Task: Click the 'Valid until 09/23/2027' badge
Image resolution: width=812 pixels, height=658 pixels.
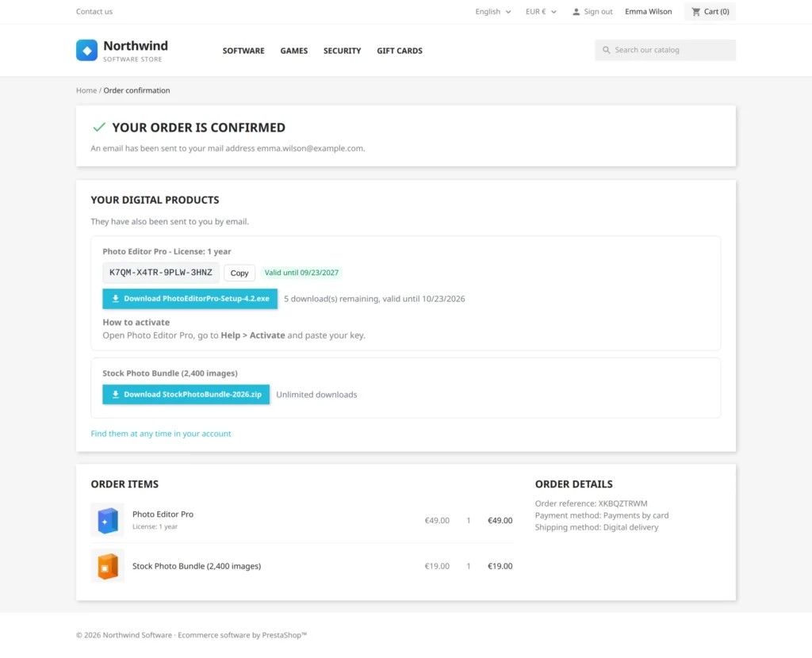Action: 301,272
